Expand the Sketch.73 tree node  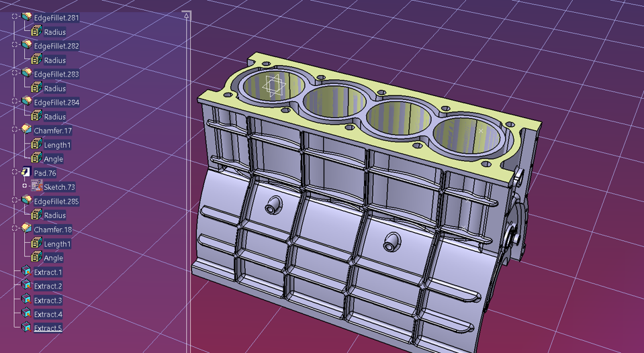click(25, 187)
